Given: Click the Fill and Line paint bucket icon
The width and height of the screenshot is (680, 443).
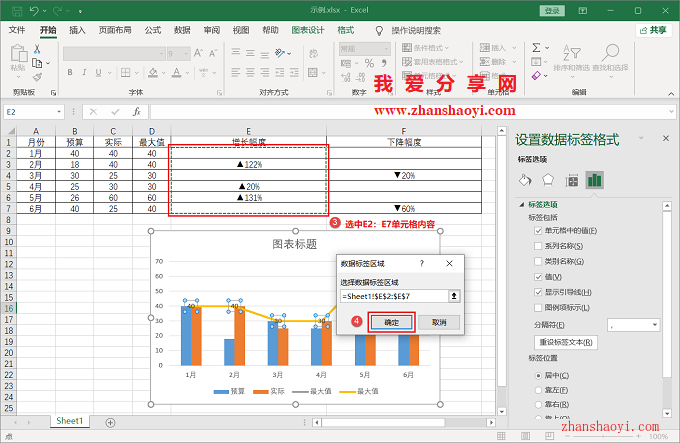Looking at the screenshot, I should [525, 180].
